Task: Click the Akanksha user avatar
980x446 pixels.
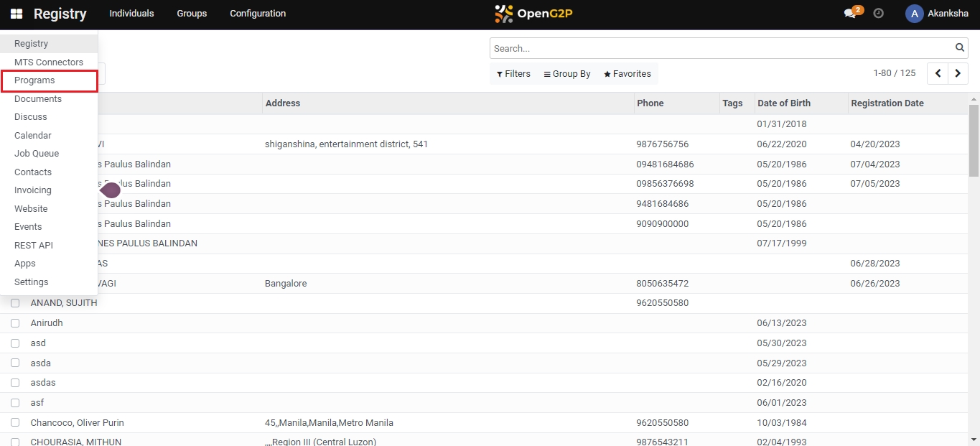Action: click(x=914, y=14)
